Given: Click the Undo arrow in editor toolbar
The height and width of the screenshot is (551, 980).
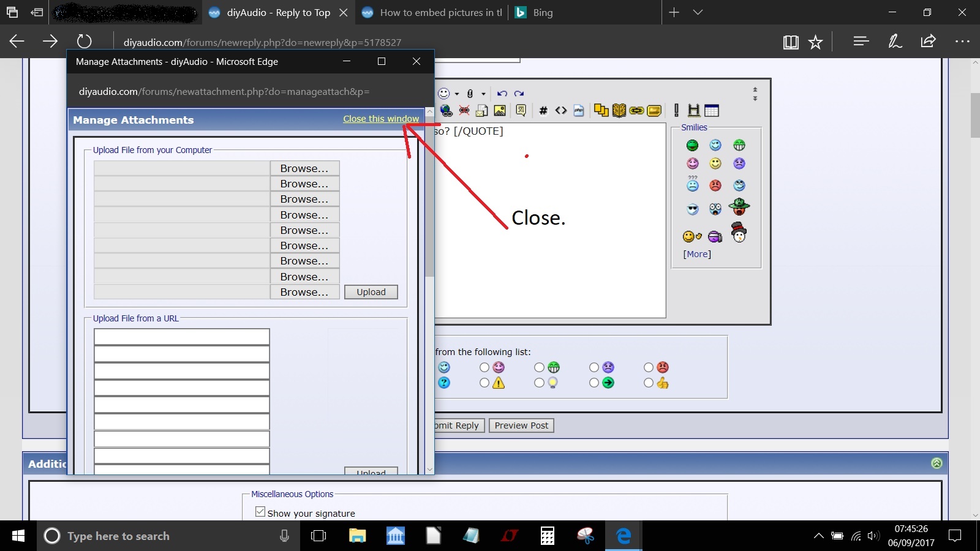Looking at the screenshot, I should pos(502,94).
